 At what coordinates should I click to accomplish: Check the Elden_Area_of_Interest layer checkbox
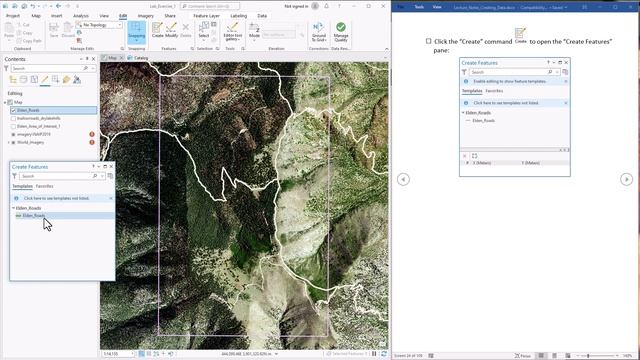click(13, 127)
